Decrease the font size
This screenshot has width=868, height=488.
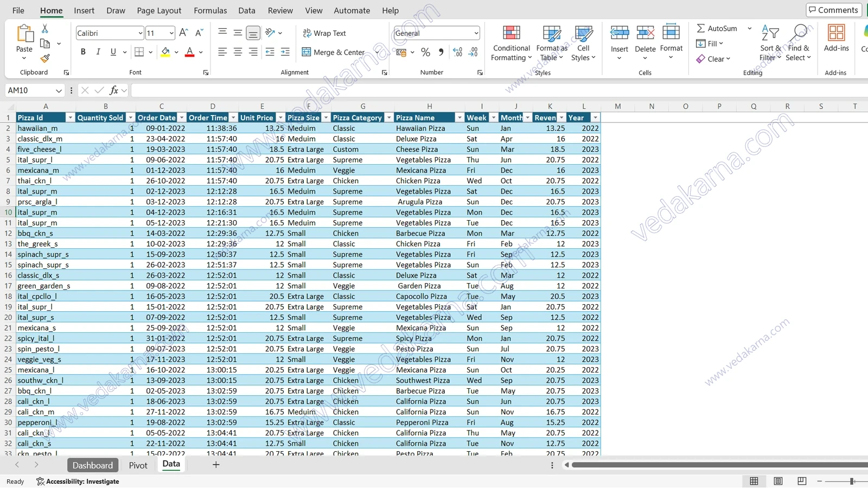click(199, 33)
